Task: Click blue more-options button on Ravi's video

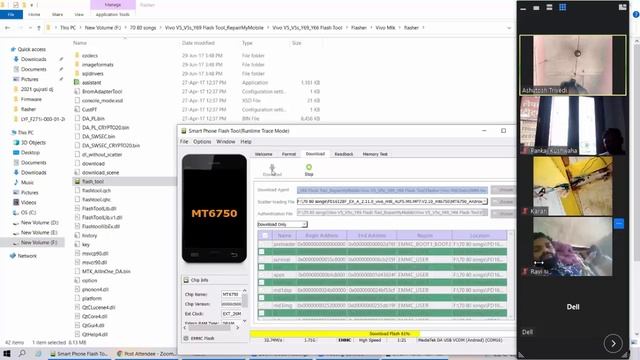Action: tap(619, 224)
